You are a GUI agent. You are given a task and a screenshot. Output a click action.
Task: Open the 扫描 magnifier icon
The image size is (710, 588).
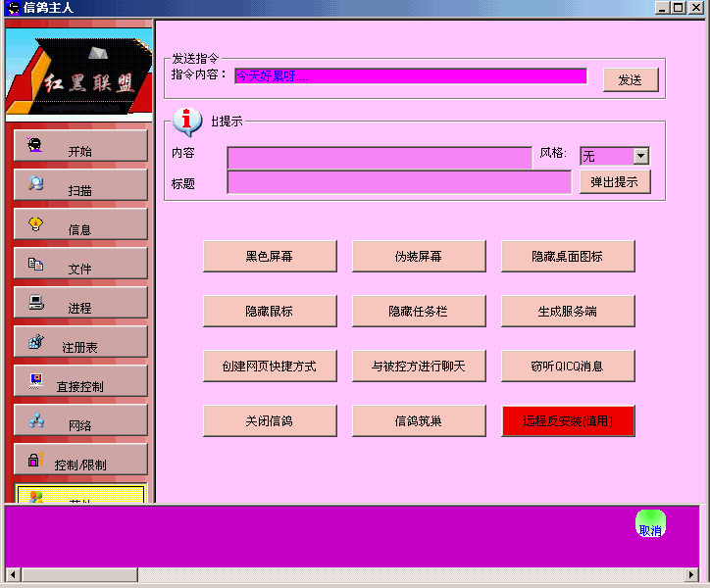coord(35,183)
